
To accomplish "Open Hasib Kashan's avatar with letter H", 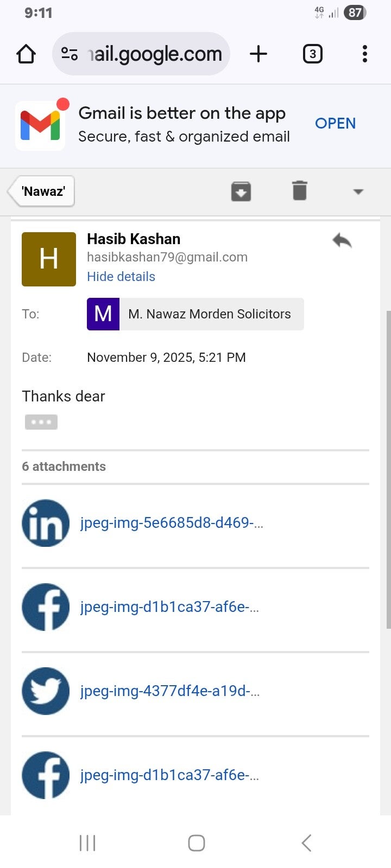I will click(48, 259).
